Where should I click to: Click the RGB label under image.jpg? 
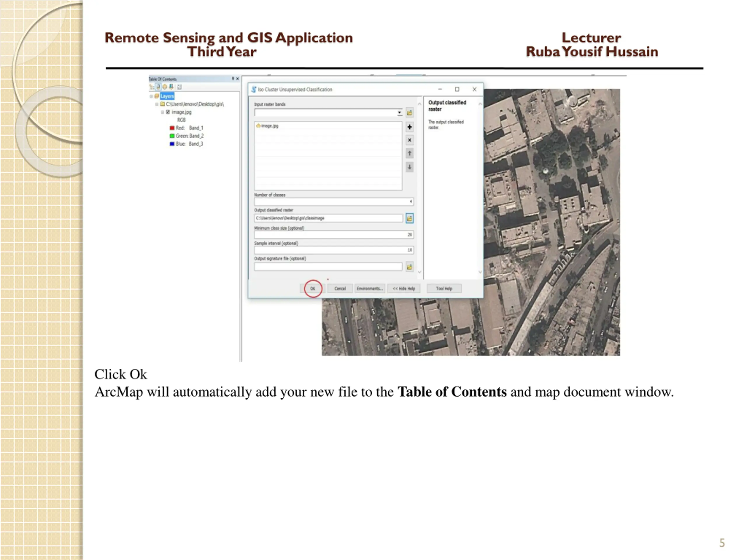point(181,120)
